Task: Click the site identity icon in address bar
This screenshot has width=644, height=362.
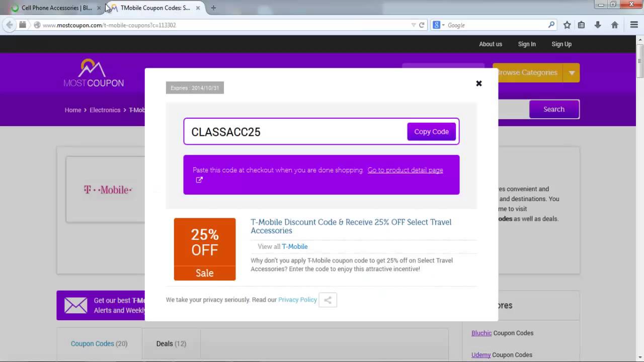Action: pos(37,25)
